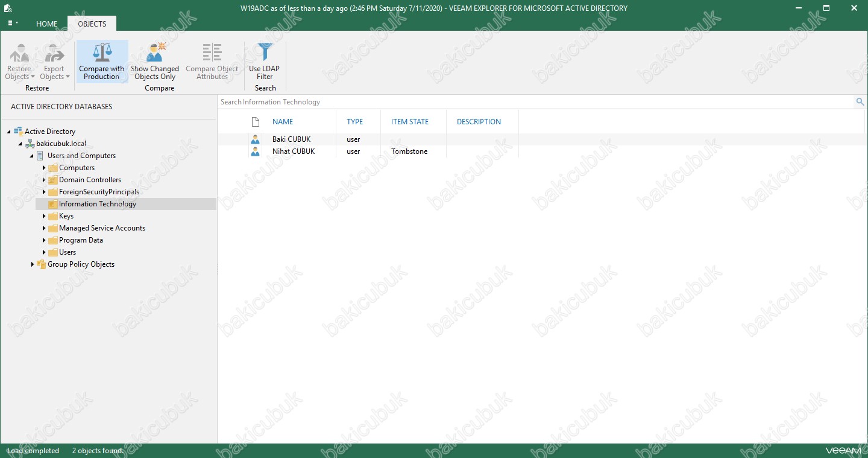
Task: Sort by ITEM STATE column header
Action: point(410,121)
